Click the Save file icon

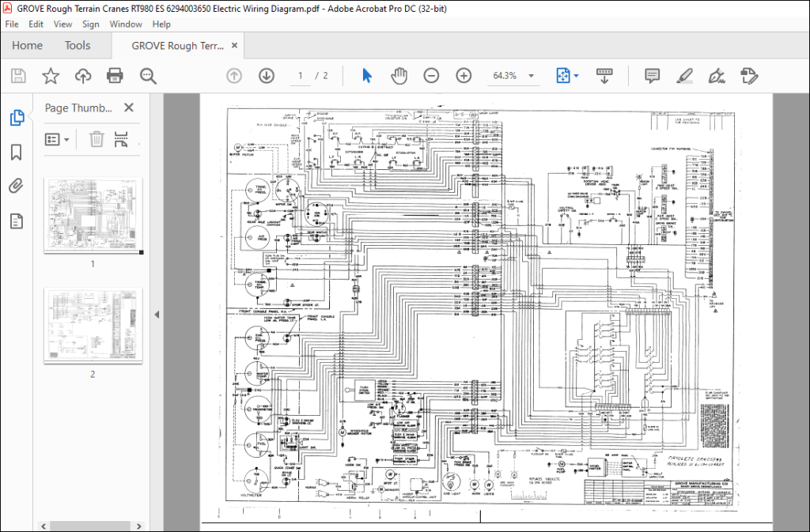coord(19,77)
